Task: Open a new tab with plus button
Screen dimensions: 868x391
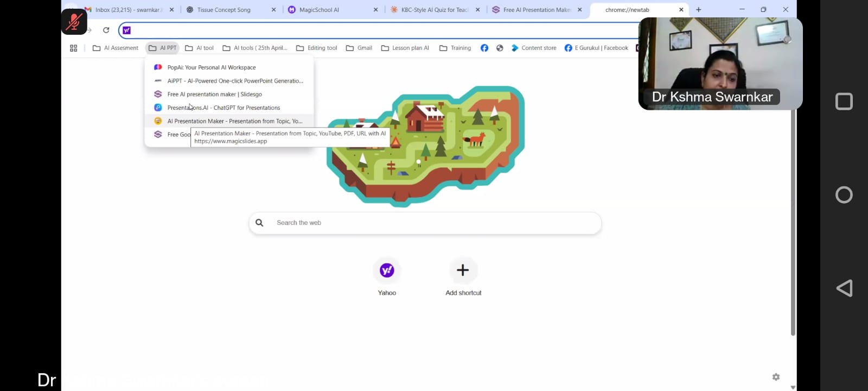Action: coord(699,10)
